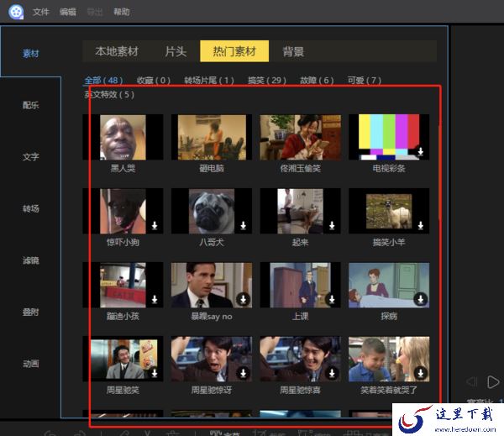
Task: Filter by 故障 (6) category
Action: click(317, 80)
